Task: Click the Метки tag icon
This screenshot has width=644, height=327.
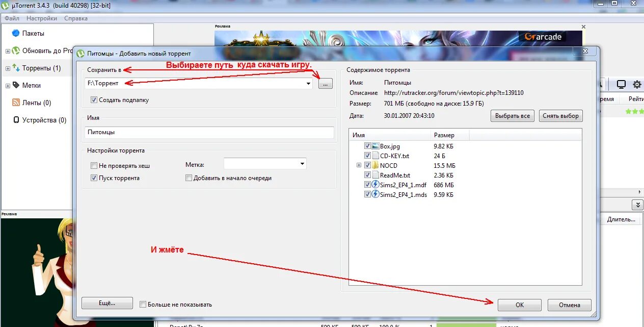Action: tap(16, 85)
